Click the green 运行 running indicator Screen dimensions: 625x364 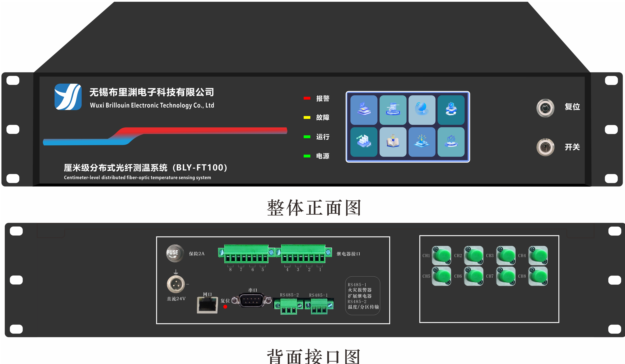307,137
